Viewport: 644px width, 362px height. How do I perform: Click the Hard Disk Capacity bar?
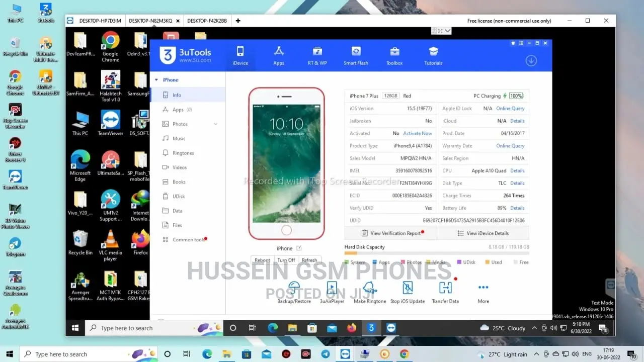coord(437,253)
